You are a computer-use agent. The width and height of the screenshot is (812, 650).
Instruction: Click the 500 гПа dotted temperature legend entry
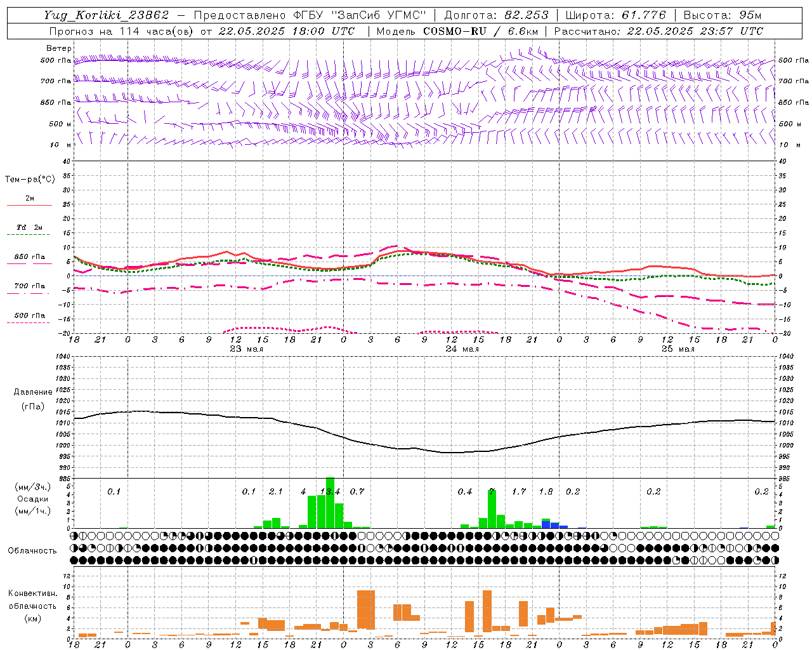[x=29, y=316]
